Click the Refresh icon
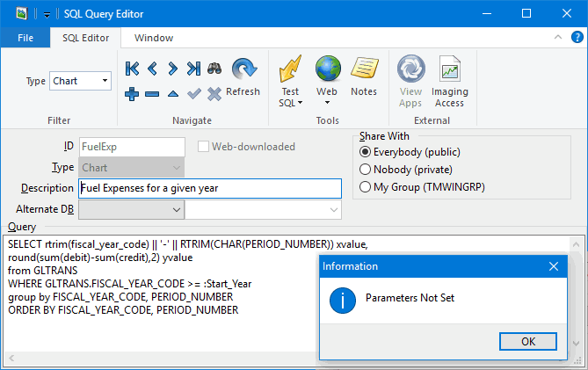 [x=244, y=69]
